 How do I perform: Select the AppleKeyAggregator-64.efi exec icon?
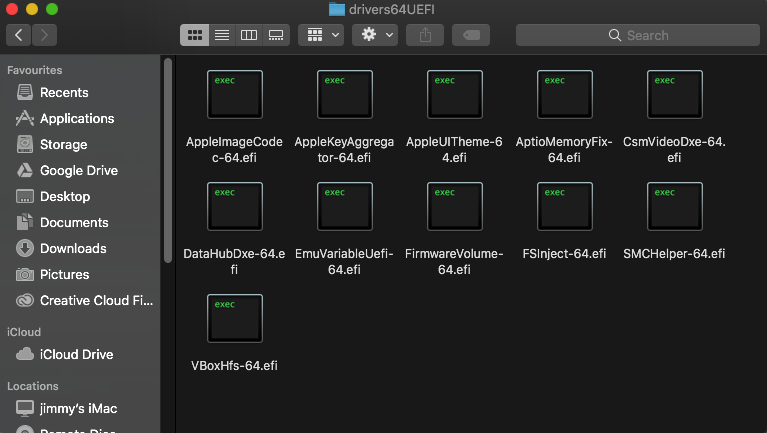coord(345,94)
